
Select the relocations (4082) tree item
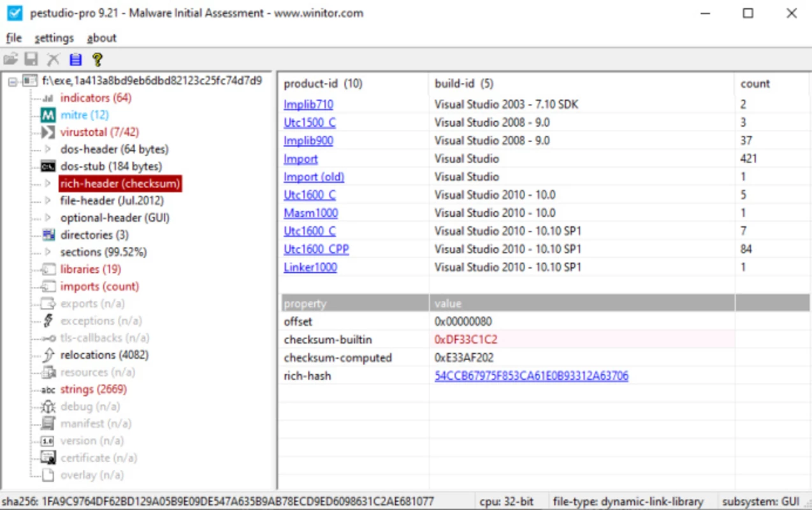click(105, 355)
